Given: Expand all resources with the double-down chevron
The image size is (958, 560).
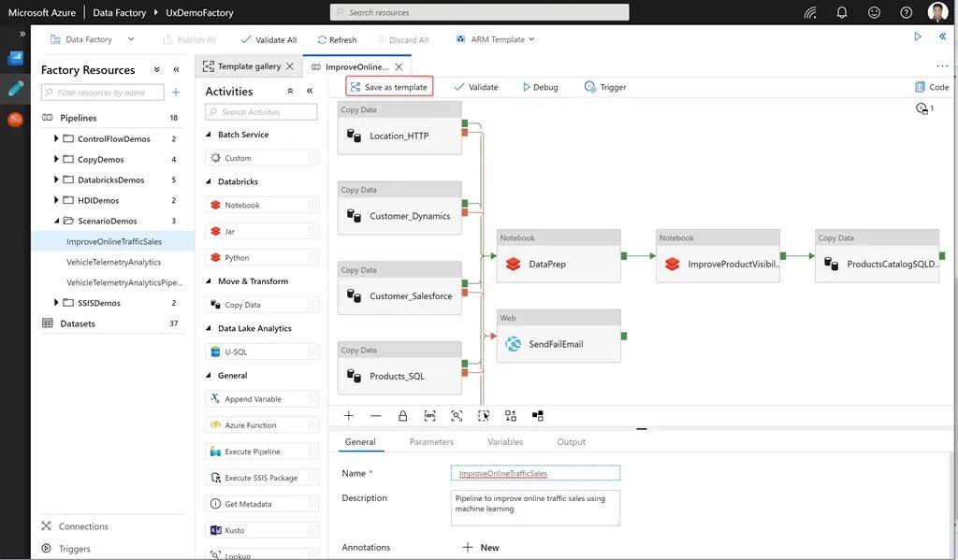Looking at the screenshot, I should point(157,69).
